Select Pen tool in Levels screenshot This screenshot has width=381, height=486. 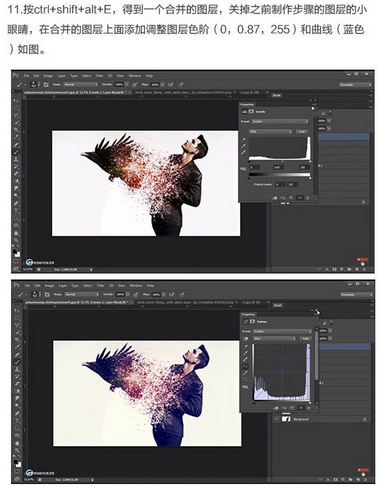click(x=16, y=203)
